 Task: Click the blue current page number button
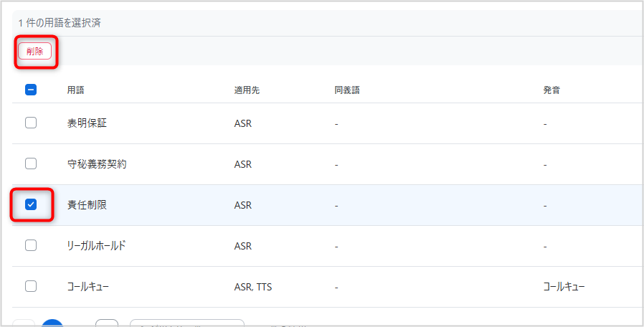coord(52,323)
